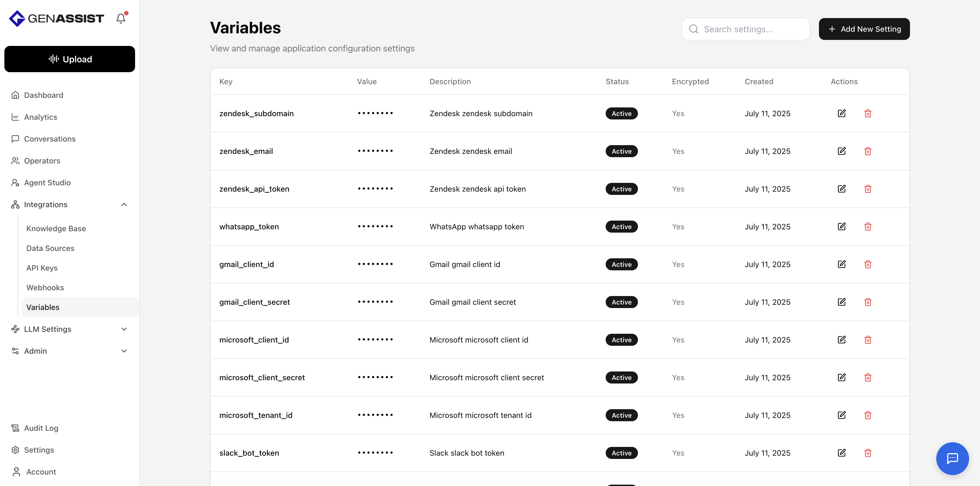980x486 pixels.
Task: Edit the zendesk_subdomain variable
Action: 842,113
